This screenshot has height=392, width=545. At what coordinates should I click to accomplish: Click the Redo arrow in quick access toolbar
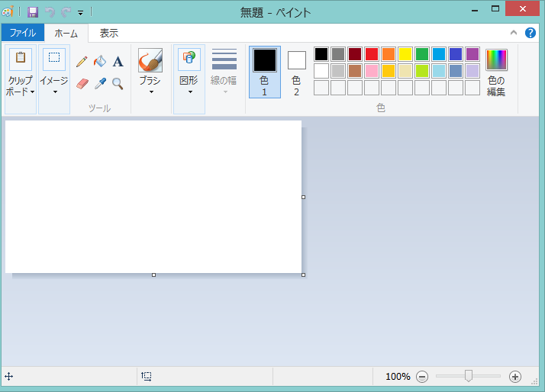(66, 12)
